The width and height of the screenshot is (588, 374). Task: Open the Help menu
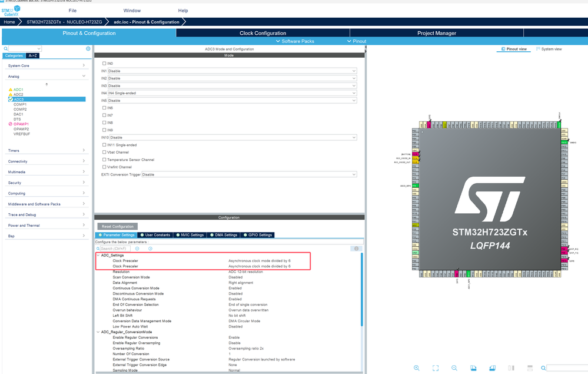click(x=183, y=11)
